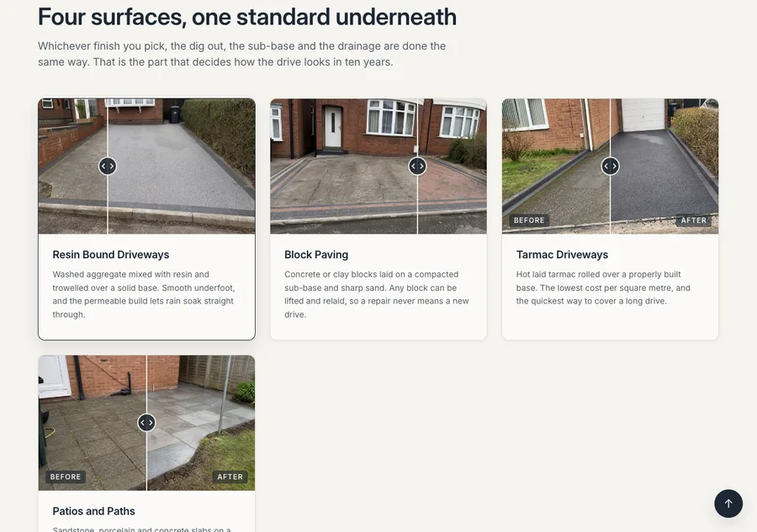Click the BEFORE badge on Patios image
This screenshot has width=757, height=532.
[66, 477]
